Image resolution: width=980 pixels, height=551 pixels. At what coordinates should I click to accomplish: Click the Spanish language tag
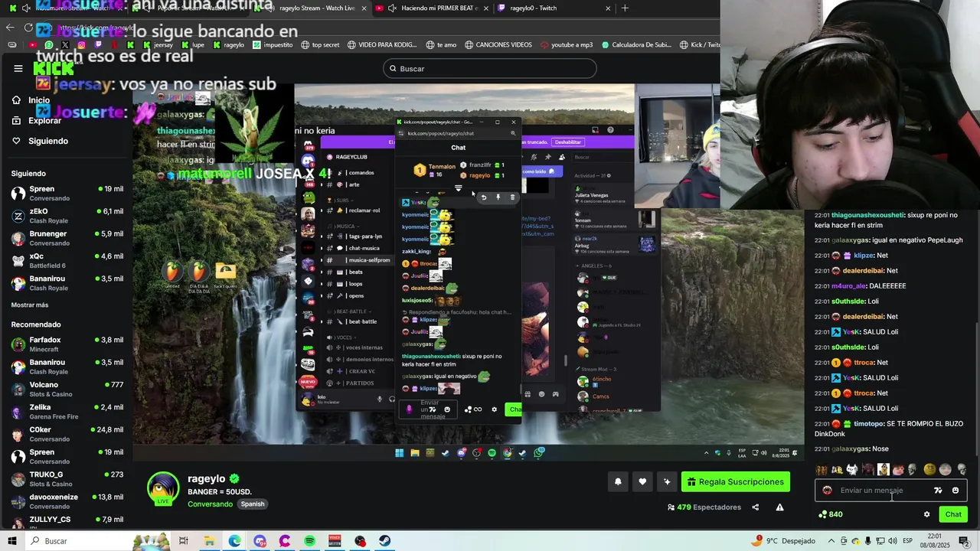pyautogui.click(x=253, y=504)
